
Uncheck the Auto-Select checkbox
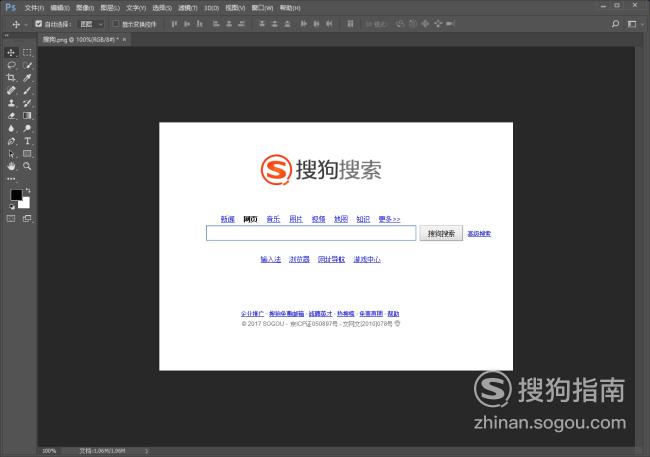click(39, 24)
